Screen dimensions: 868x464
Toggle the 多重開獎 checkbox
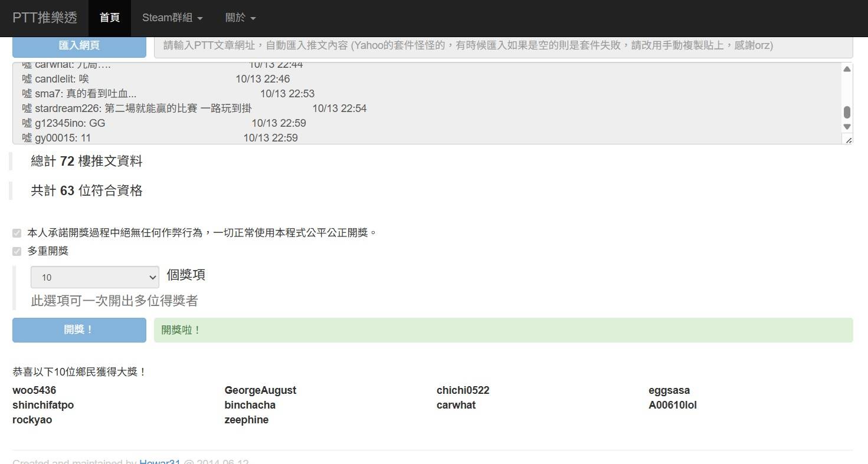point(17,252)
